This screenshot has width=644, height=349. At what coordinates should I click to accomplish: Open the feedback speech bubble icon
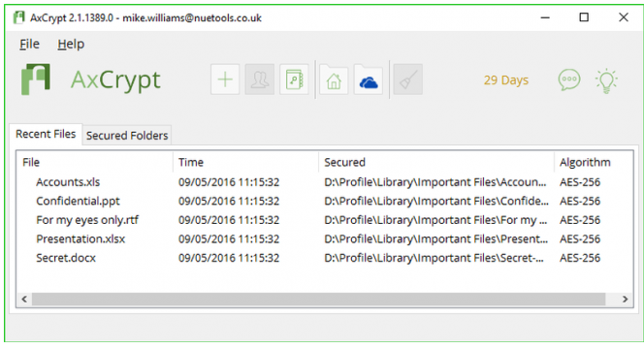569,79
